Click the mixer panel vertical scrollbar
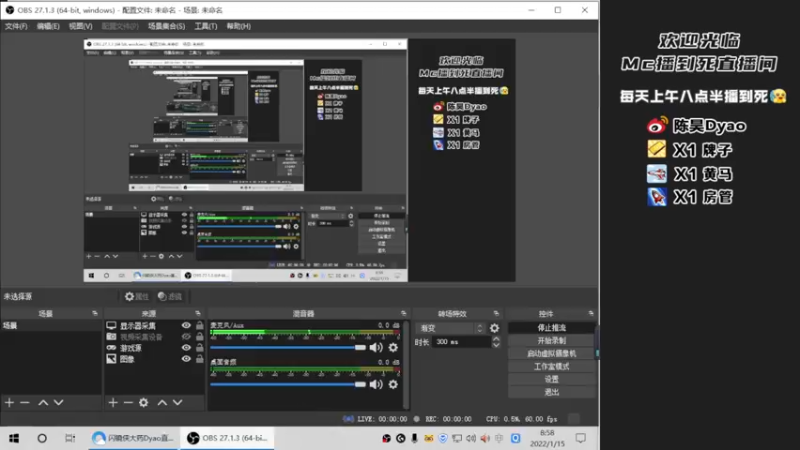 tap(406, 364)
